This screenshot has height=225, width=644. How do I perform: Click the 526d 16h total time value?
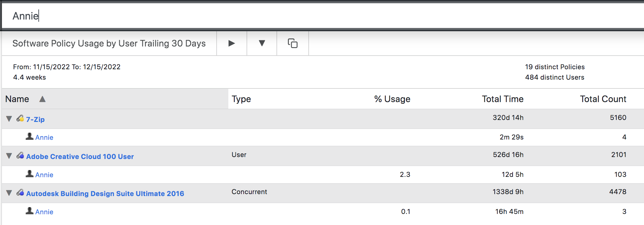[x=508, y=154]
